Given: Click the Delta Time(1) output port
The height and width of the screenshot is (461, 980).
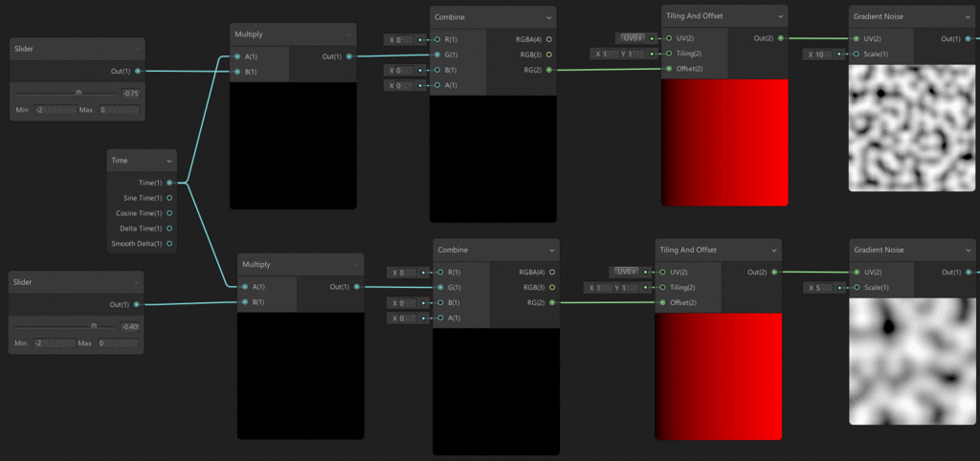Looking at the screenshot, I should point(169,229).
